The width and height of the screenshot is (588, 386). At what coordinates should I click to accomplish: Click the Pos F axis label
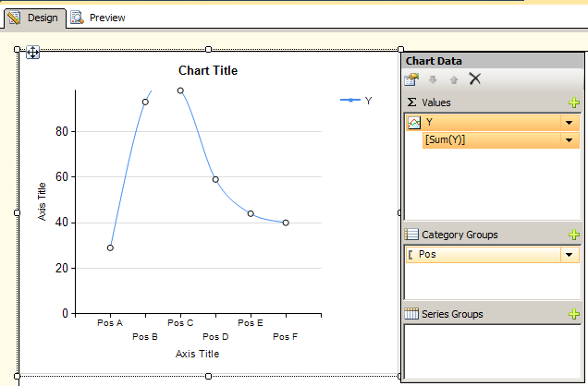(286, 336)
